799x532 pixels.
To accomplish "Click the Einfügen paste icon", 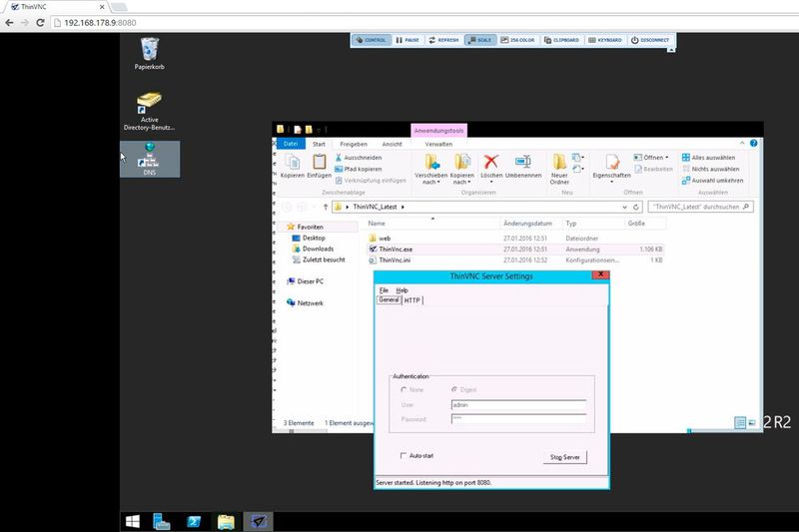I will [x=320, y=166].
